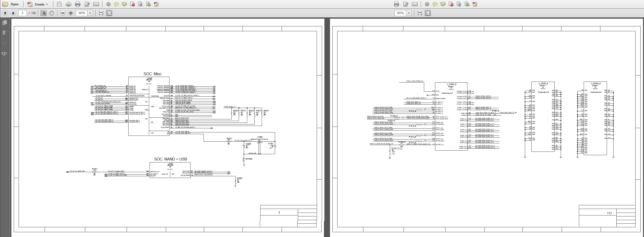Switch to the Hand pan tool
This screenshot has width=644, height=237.
pos(52,13)
